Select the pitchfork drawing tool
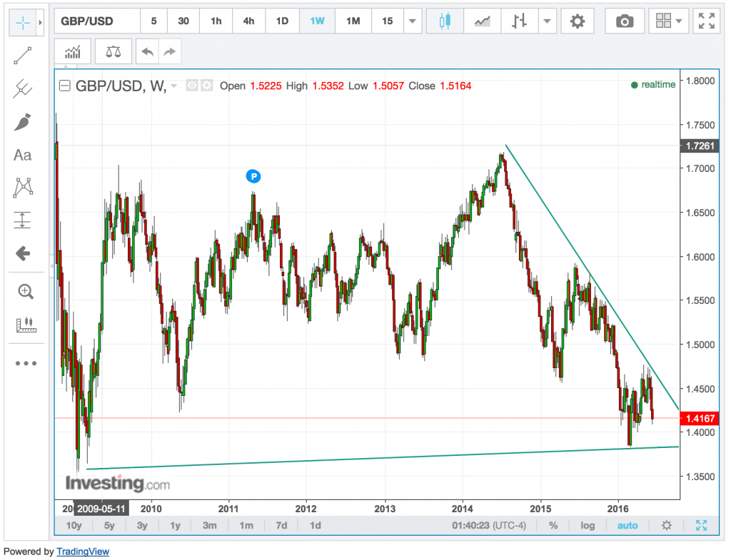731x560 pixels. tap(23, 89)
